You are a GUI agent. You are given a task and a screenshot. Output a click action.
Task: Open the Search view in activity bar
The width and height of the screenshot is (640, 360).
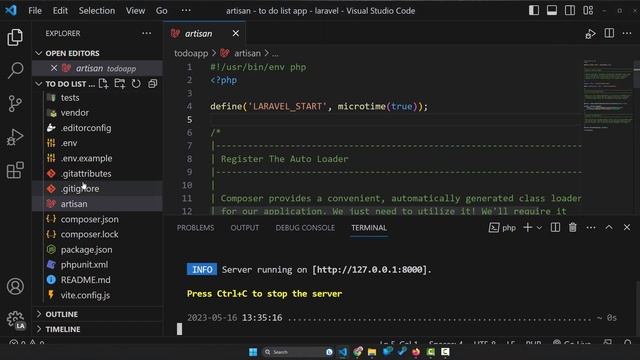[x=15, y=70]
